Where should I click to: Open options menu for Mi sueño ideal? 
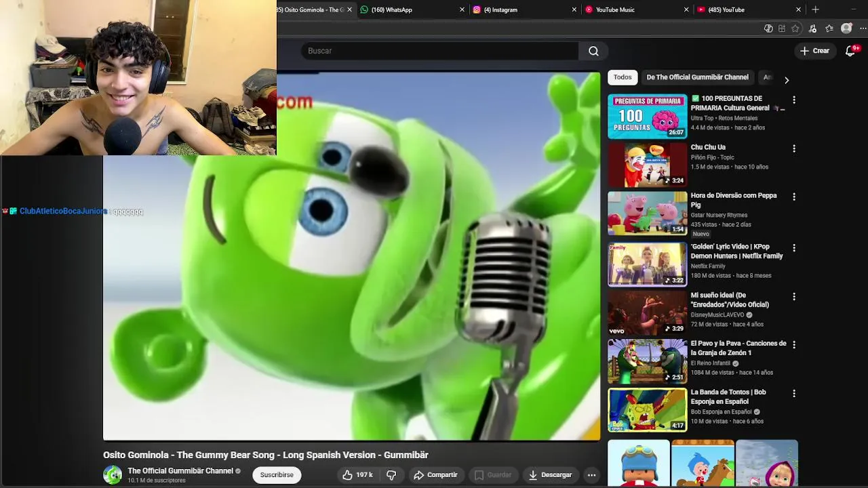(x=793, y=297)
